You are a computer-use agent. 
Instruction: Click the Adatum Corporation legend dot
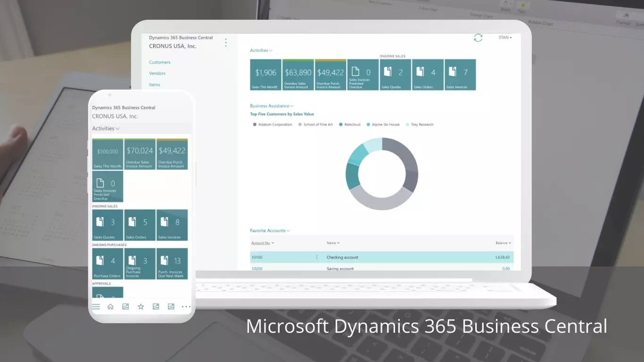[x=255, y=124]
